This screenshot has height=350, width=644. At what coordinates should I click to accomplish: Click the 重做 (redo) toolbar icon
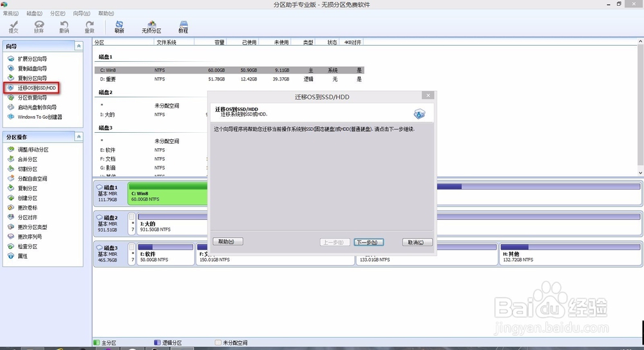[90, 27]
